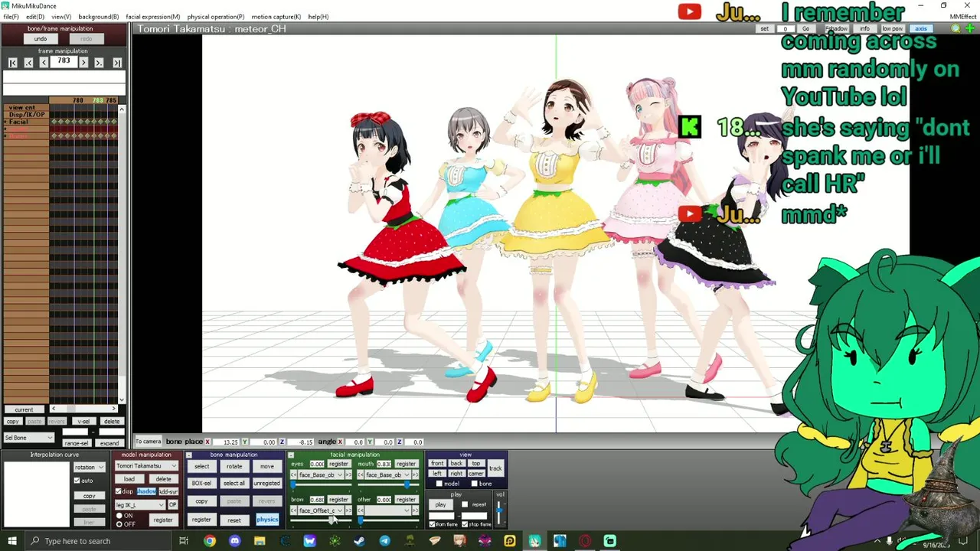Step back one frame arrow
The width and height of the screenshot is (980, 551).
click(x=44, y=63)
